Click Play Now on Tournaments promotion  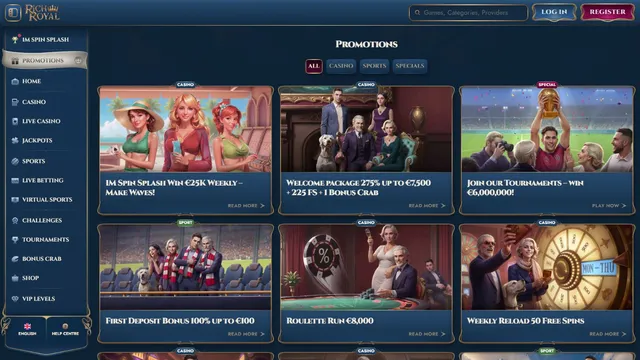pyautogui.click(x=609, y=206)
